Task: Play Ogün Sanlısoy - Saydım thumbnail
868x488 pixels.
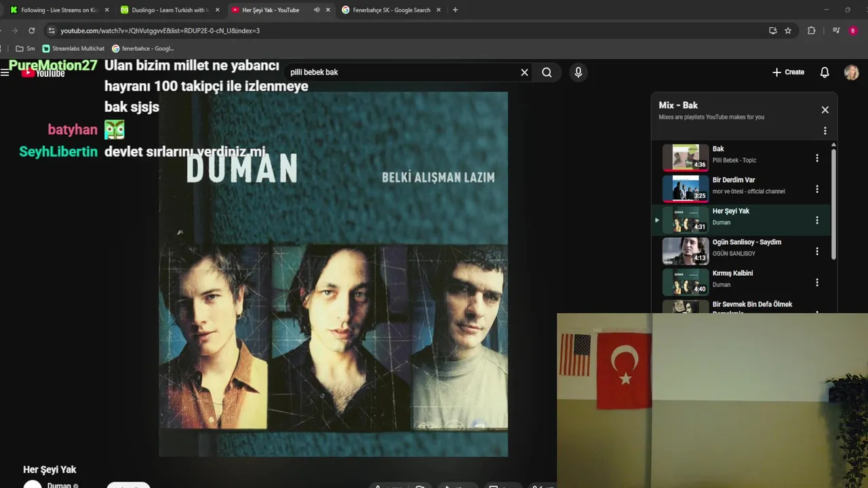Action: tap(686, 251)
